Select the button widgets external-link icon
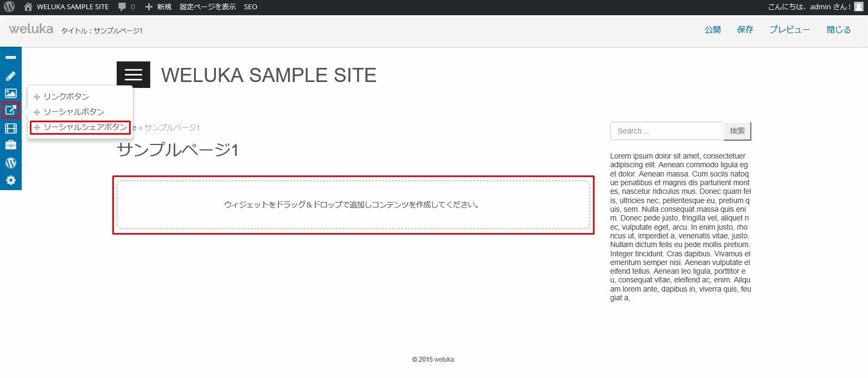The width and height of the screenshot is (868, 378). pyautogui.click(x=11, y=110)
